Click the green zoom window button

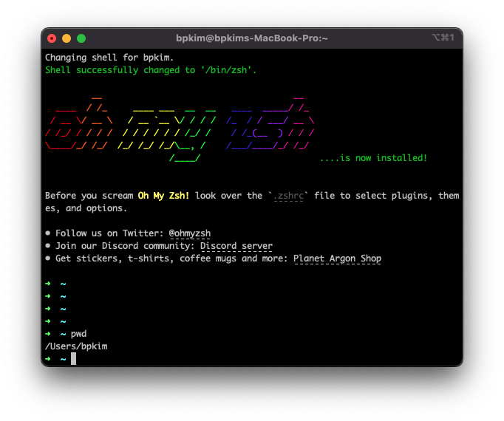coord(81,38)
